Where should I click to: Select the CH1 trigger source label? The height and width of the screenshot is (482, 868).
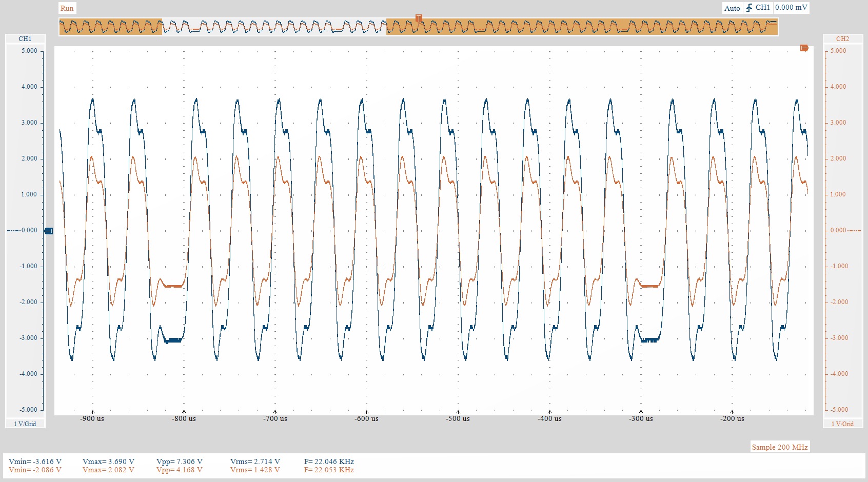click(763, 8)
